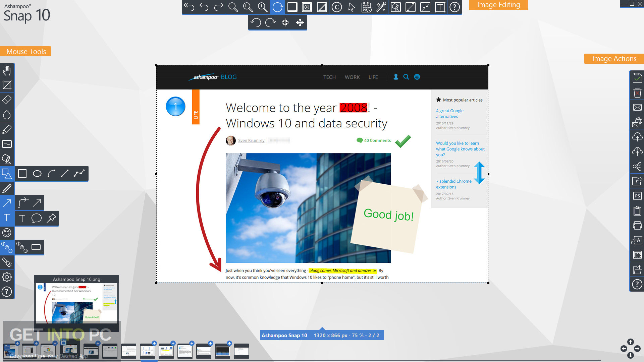Move the view right with the arrow
The image size is (644, 362).
[637, 349]
